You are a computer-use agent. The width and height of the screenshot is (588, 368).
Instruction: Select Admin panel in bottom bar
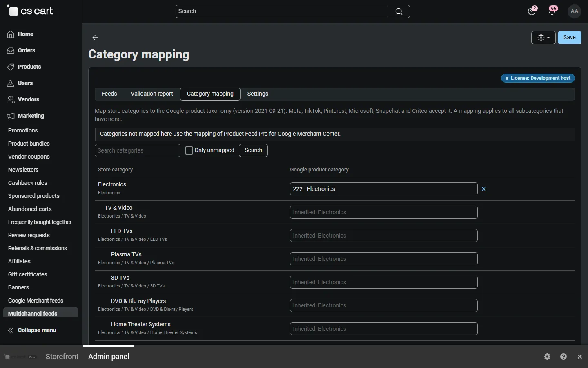point(109,357)
